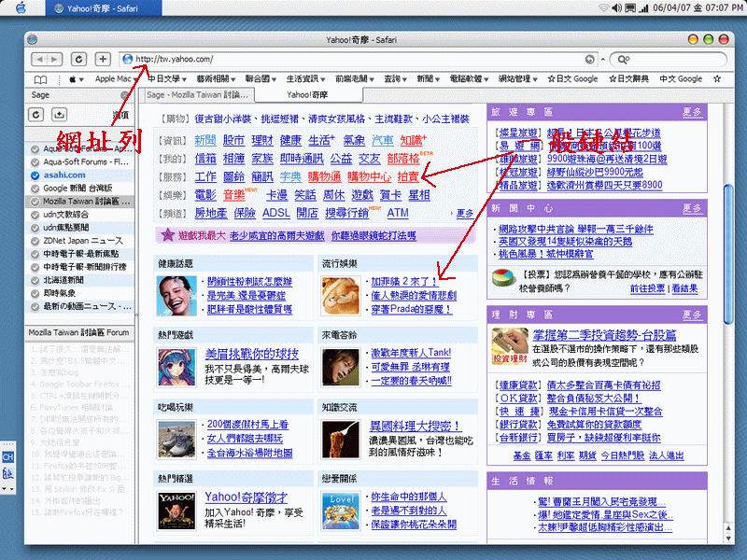
Task: Open the 選項 options in Sage sidebar
Action: (120, 115)
